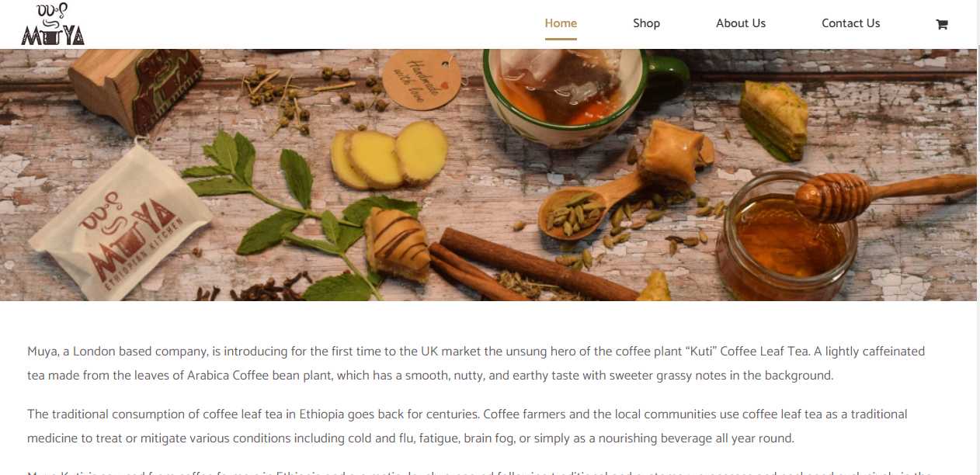Screen dimensions: 980x475
Task: Click the wooden stamp block at banner corner
Action: point(136,87)
